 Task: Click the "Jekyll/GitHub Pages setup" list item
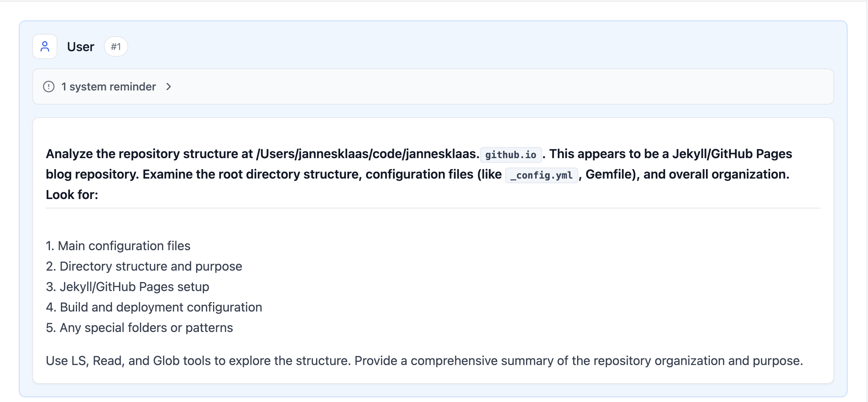pos(127,287)
